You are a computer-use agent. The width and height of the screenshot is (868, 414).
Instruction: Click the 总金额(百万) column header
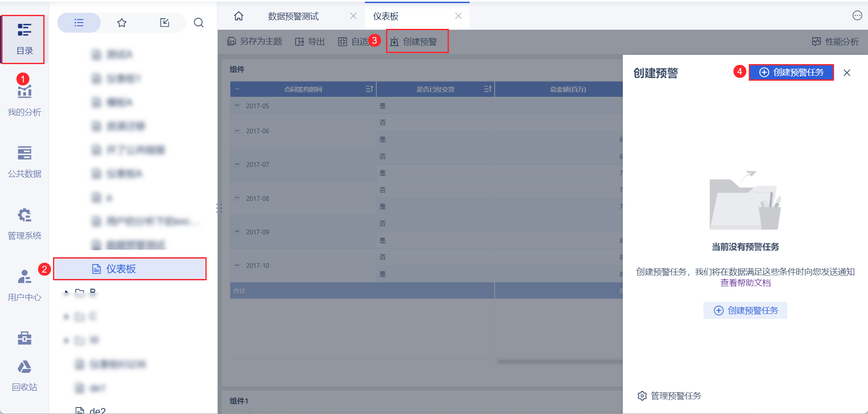point(568,89)
